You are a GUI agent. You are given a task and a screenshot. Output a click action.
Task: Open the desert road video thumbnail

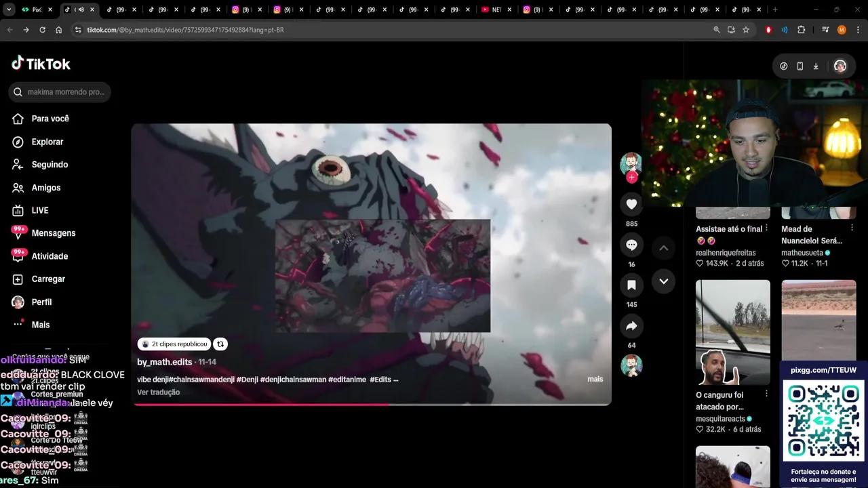coord(818,320)
